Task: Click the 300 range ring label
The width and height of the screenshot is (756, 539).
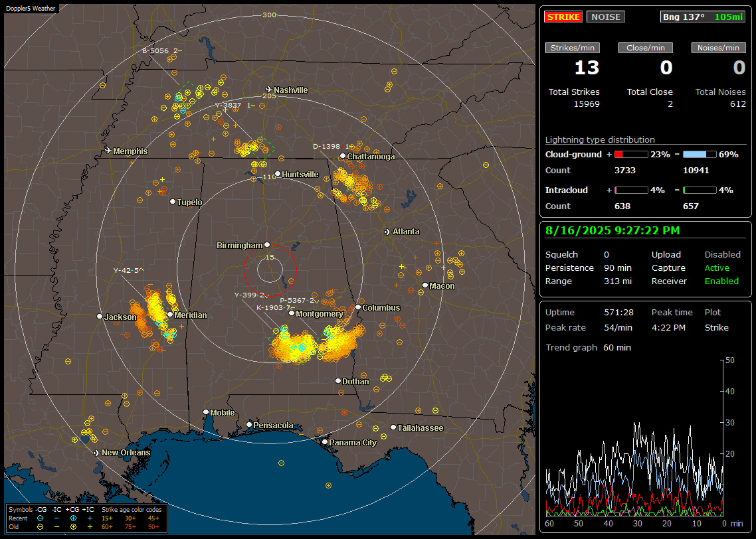Action: pyautogui.click(x=269, y=15)
